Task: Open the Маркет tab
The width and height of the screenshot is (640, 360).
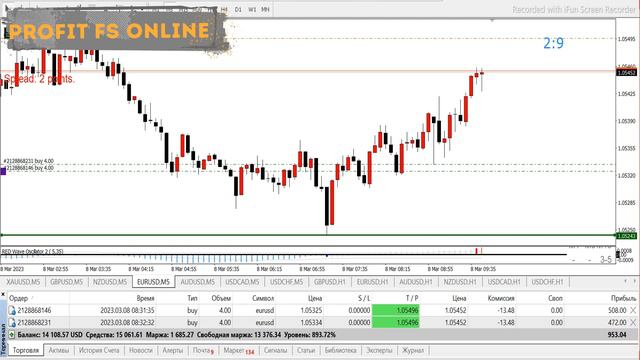Action: [x=238, y=350]
